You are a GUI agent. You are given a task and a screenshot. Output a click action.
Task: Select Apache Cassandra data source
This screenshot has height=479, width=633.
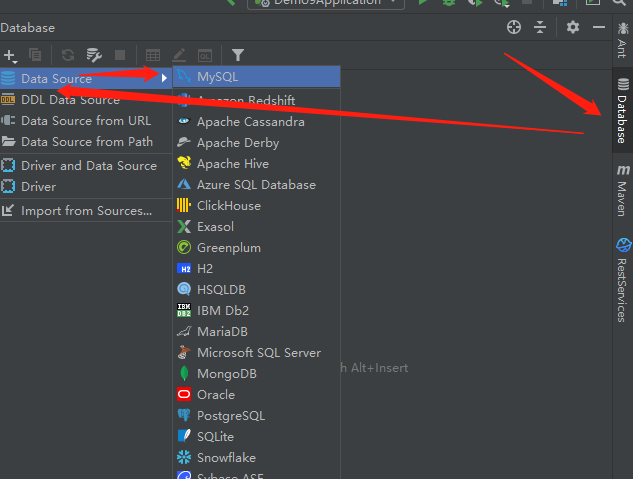tap(257, 121)
